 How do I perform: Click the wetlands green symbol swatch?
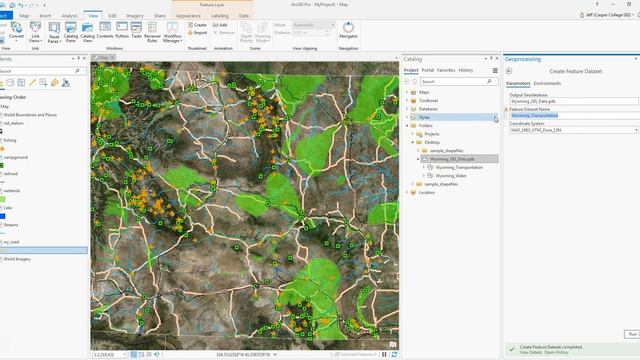2,199
